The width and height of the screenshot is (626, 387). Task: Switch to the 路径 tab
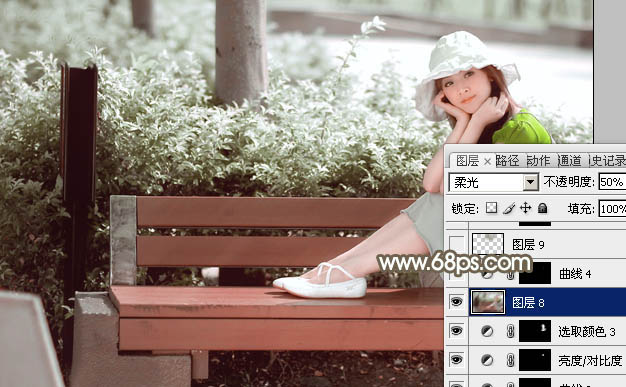(x=507, y=161)
